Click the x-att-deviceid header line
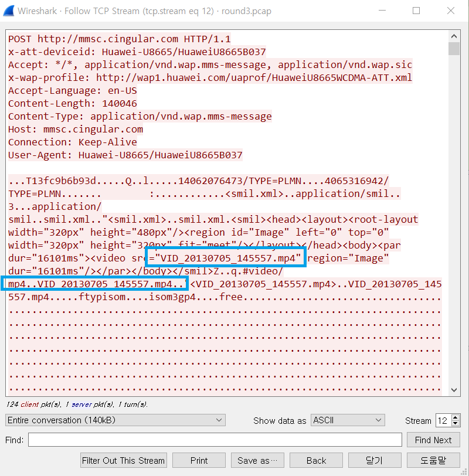This screenshot has height=476, width=469. [137, 52]
